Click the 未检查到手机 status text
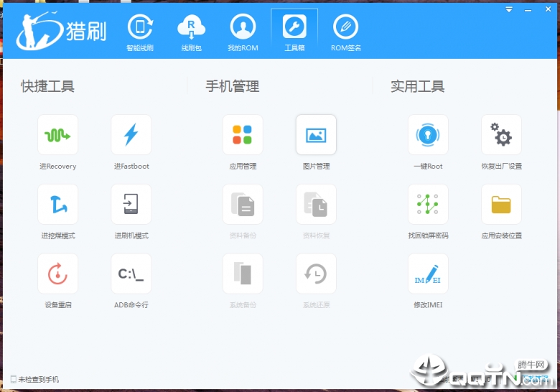 [x=39, y=379]
